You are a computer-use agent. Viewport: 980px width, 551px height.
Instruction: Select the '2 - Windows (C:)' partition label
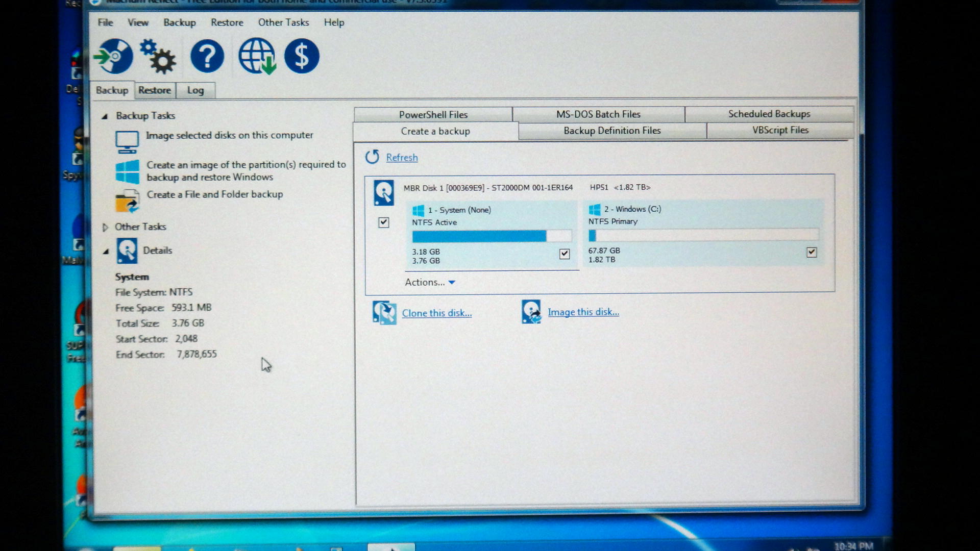pos(632,209)
